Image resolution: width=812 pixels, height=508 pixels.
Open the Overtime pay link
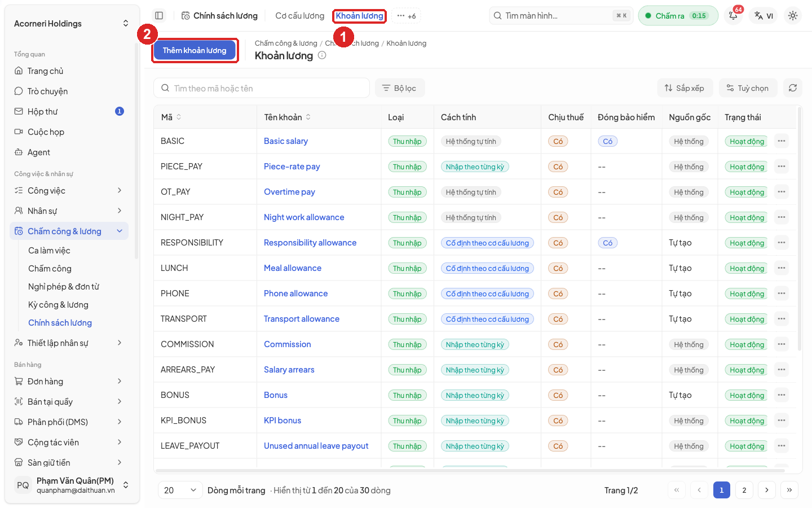point(289,192)
